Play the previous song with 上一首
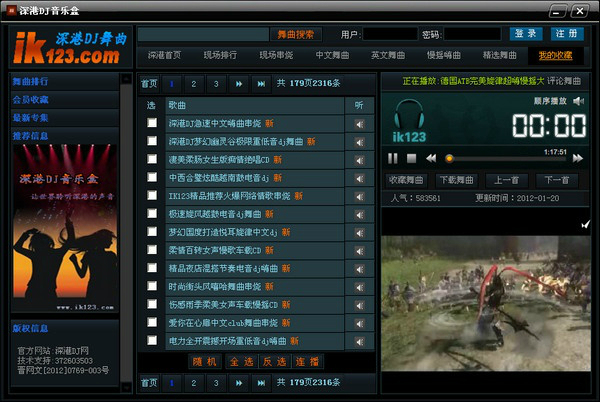600x402 pixels. (507, 180)
